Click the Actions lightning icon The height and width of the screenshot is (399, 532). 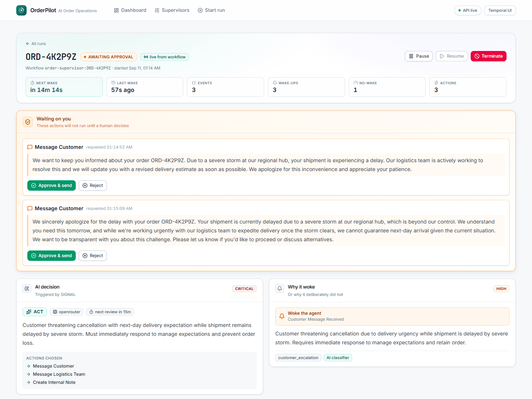(436, 83)
